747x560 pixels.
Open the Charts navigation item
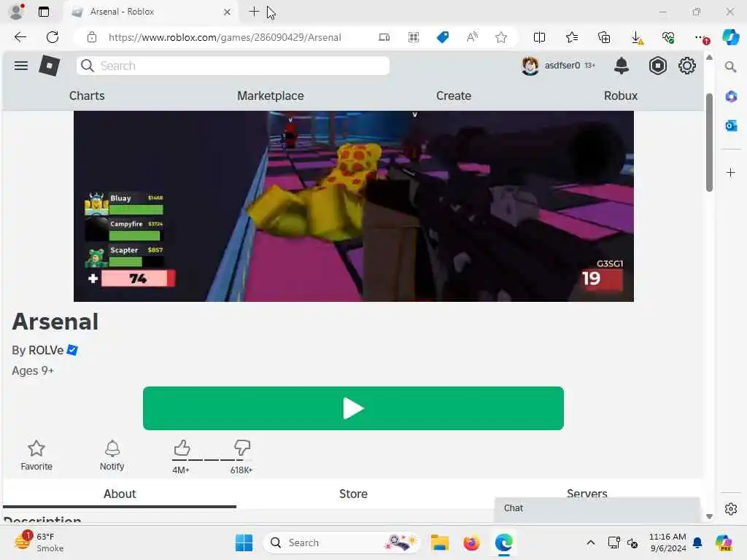[x=87, y=96]
